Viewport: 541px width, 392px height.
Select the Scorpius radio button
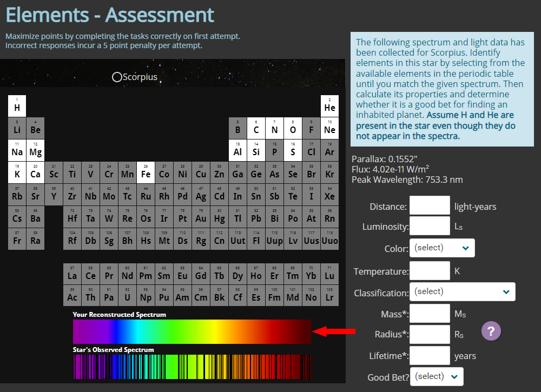[116, 77]
